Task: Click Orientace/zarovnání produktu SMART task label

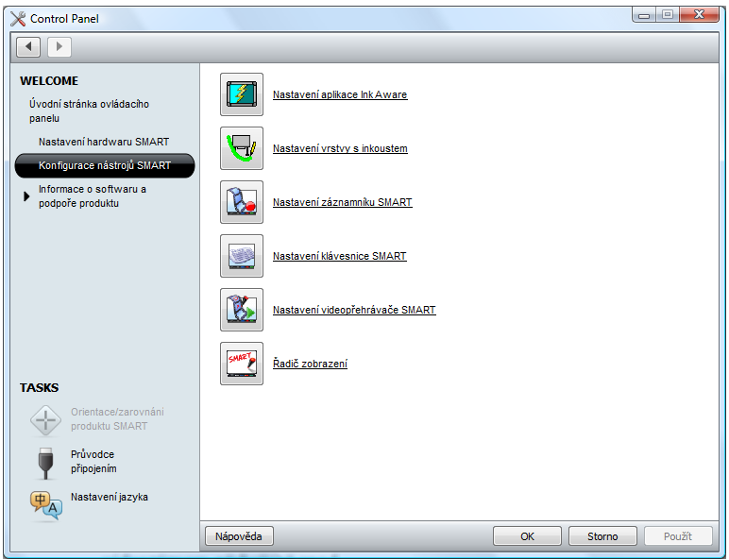Action: click(x=117, y=419)
